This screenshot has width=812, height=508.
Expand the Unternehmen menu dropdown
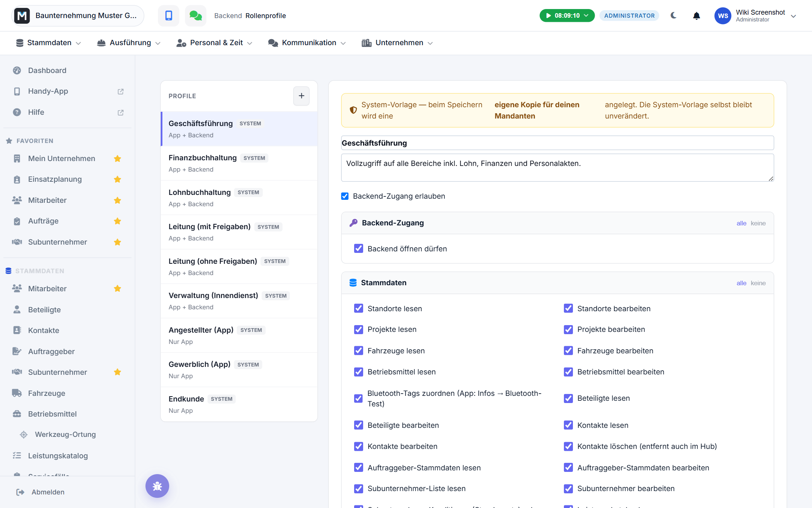pyautogui.click(x=397, y=43)
